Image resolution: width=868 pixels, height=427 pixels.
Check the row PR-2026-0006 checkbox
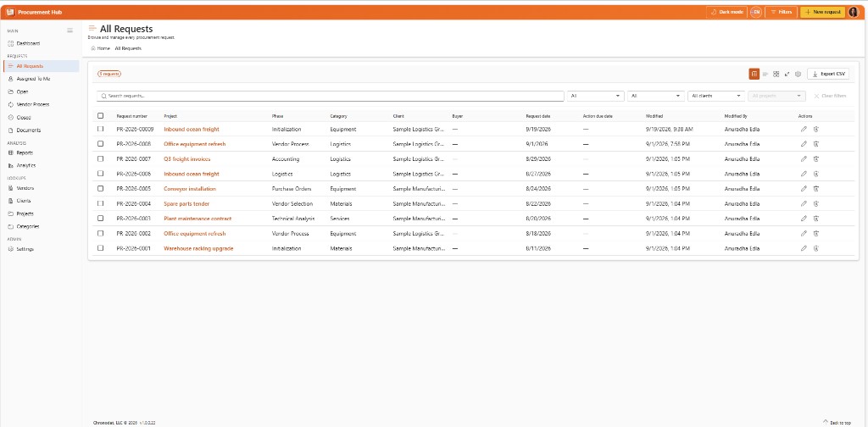tap(100, 174)
